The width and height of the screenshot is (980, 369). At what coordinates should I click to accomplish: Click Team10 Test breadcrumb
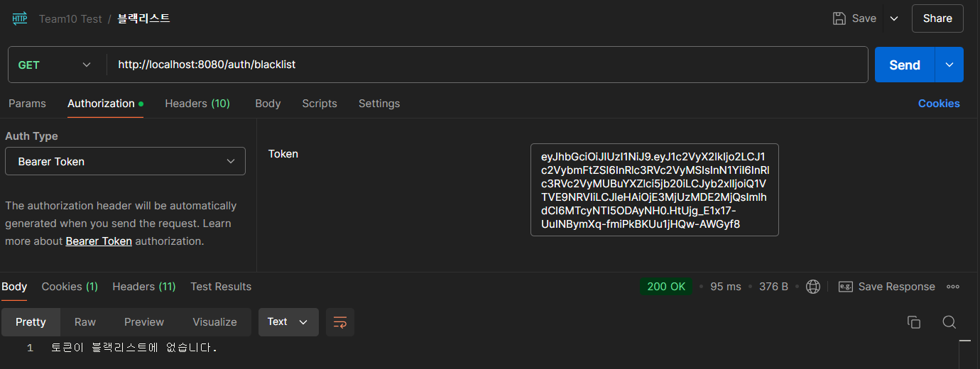[x=70, y=19]
